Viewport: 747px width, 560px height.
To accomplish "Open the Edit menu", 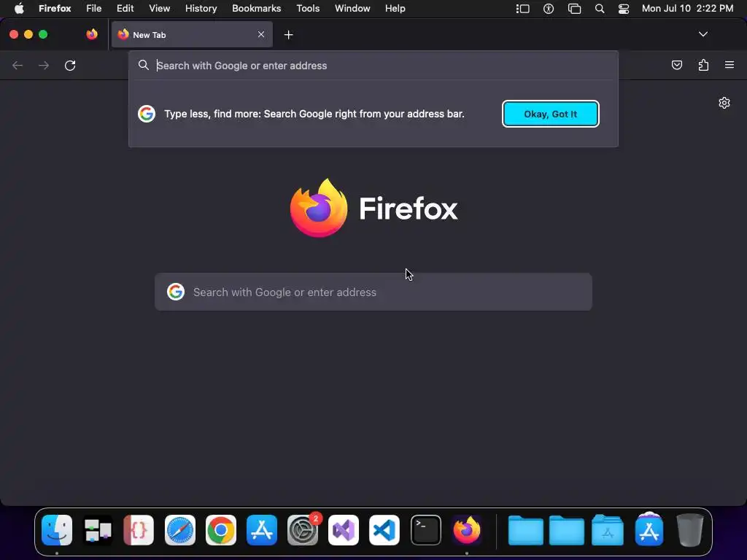I will click(x=125, y=9).
